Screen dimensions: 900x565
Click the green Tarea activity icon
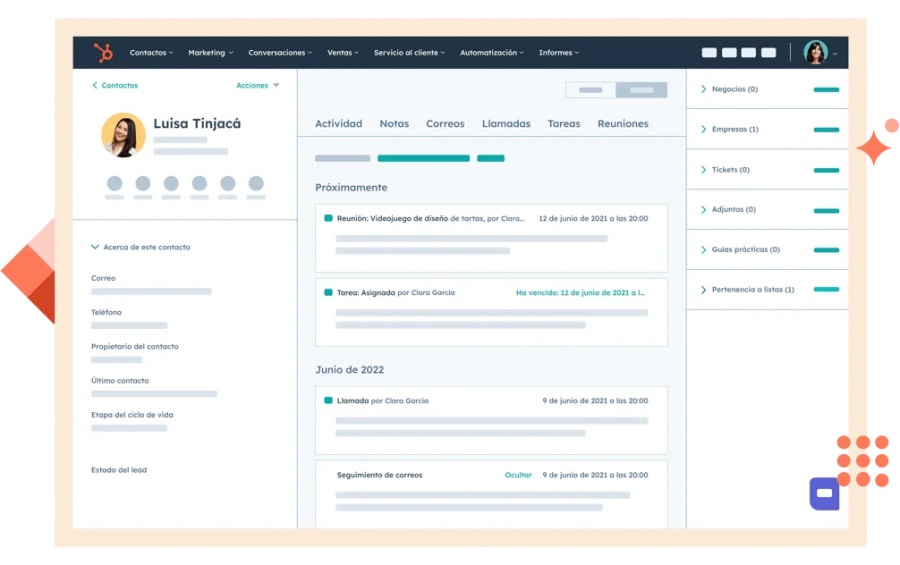[328, 293]
